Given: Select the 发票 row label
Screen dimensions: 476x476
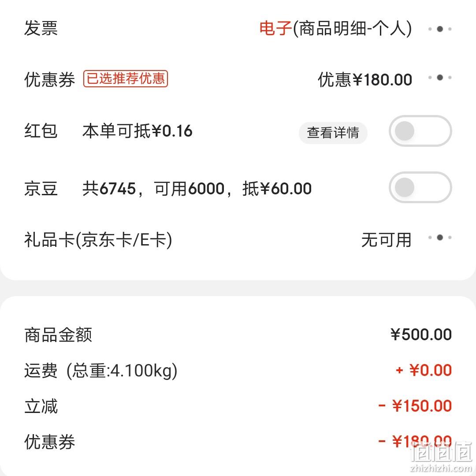Looking at the screenshot, I should tap(41, 28).
